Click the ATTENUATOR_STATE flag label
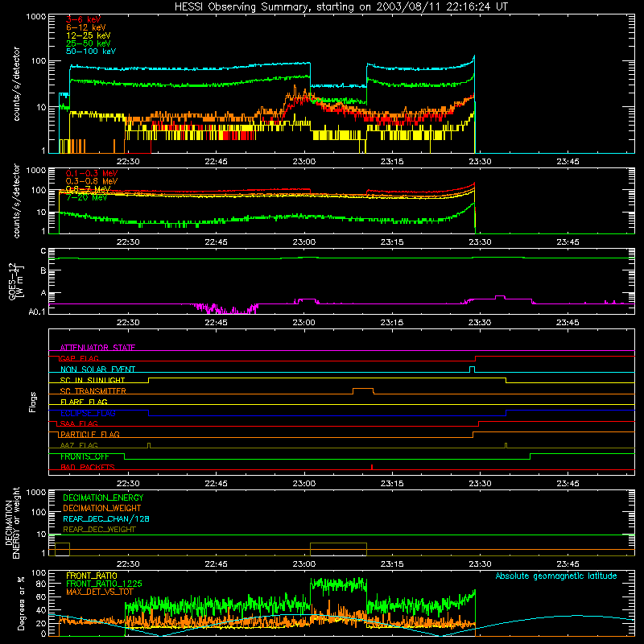Viewport: 644px width, 644px height. (x=97, y=348)
